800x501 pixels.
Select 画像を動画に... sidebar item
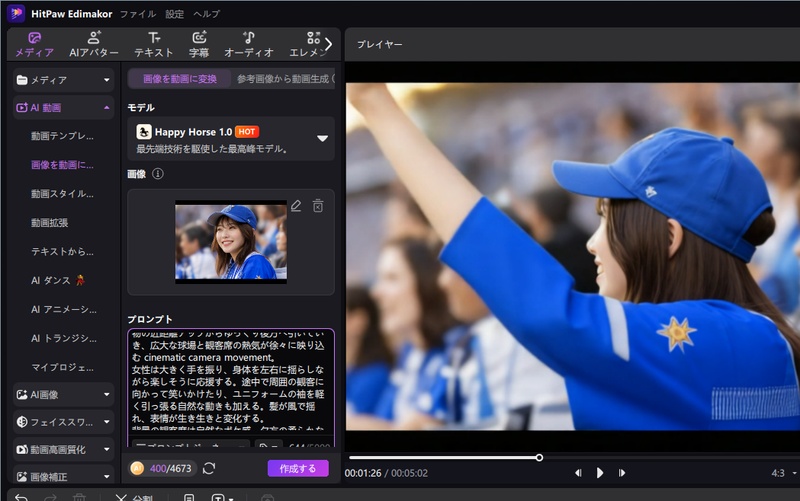click(62, 165)
